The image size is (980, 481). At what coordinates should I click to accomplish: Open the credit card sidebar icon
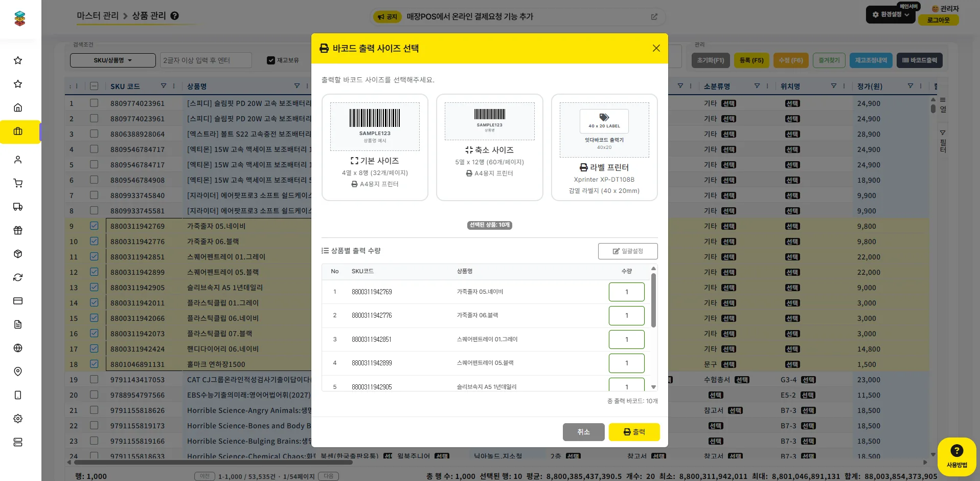(x=18, y=301)
